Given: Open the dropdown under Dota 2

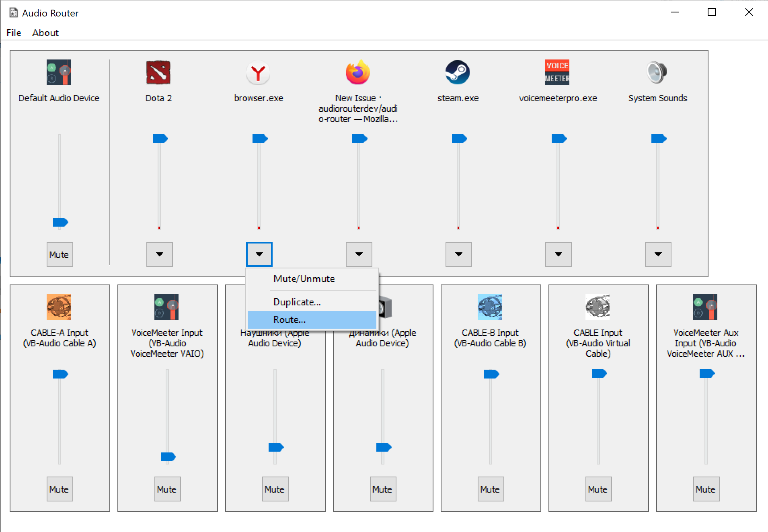Looking at the screenshot, I should [159, 254].
